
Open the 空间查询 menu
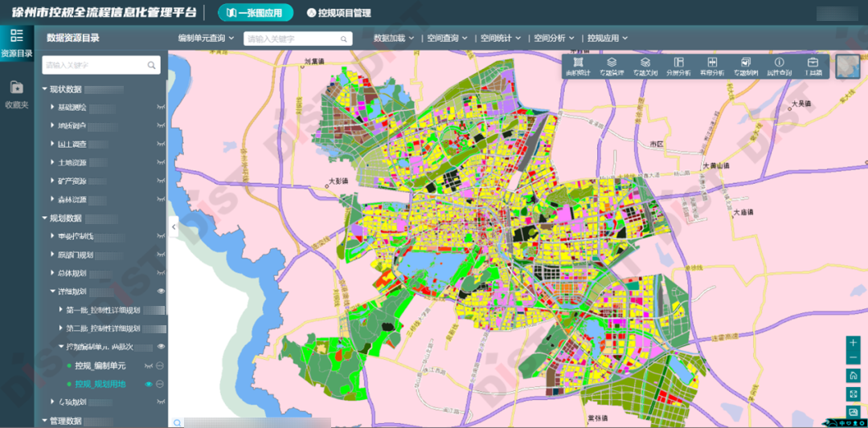pos(448,39)
